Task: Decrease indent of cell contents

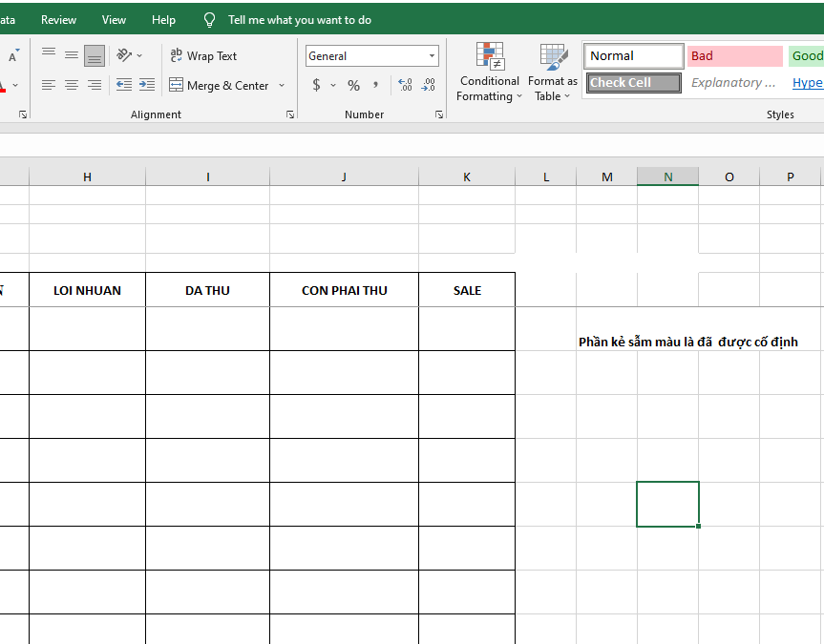Action: click(x=124, y=85)
